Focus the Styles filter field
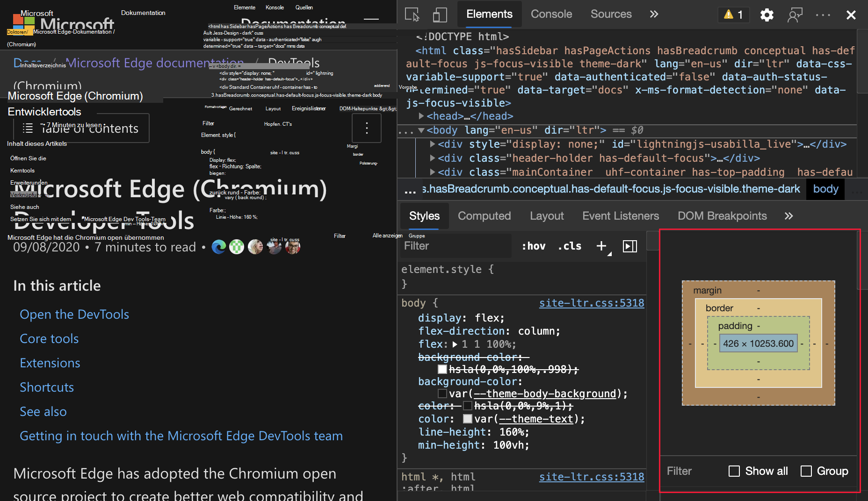Screen dimensions: 868x501 point(456,246)
